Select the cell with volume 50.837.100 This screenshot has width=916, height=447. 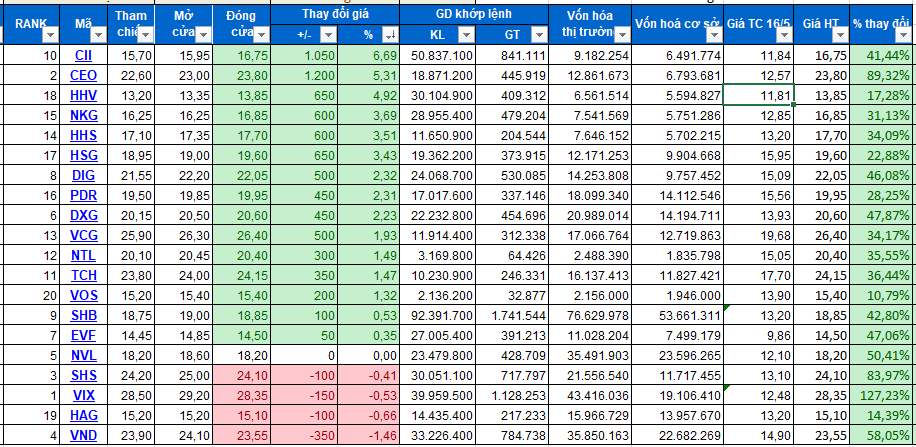pos(438,56)
